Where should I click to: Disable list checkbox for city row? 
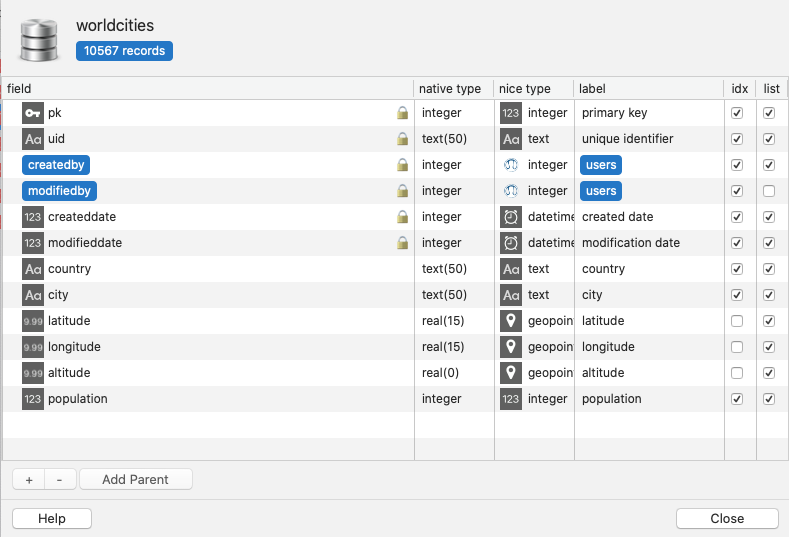click(769, 295)
